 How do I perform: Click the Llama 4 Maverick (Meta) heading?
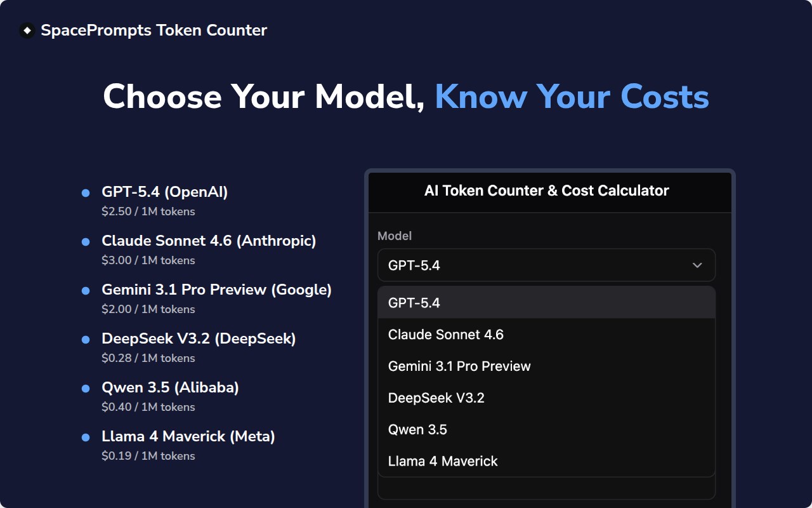pyautogui.click(x=188, y=436)
